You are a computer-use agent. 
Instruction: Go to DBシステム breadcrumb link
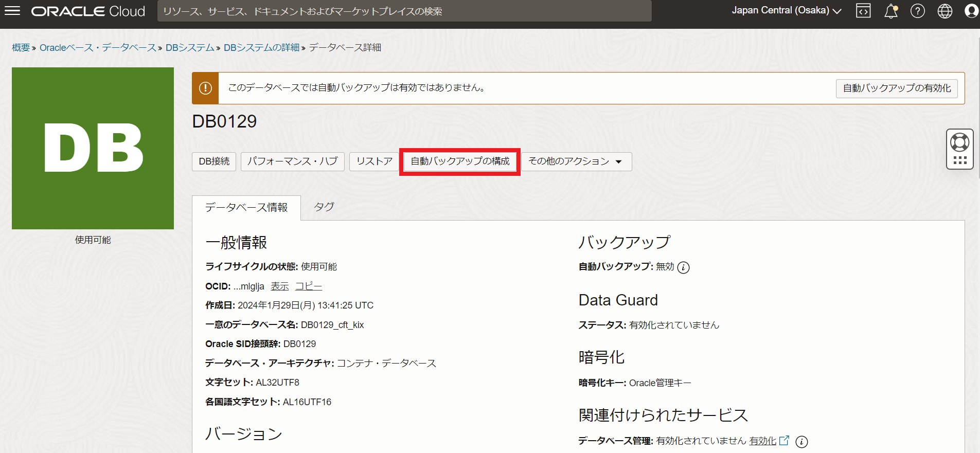pyautogui.click(x=189, y=48)
